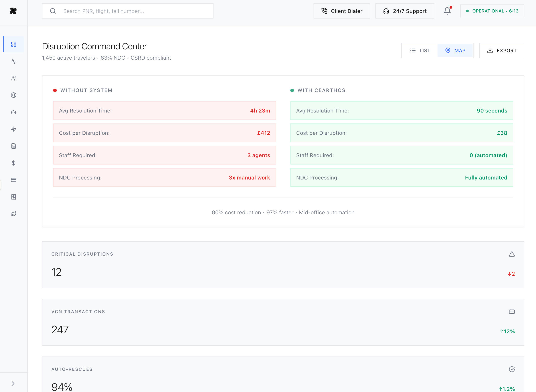Image resolution: width=536 pixels, height=392 pixels.
Task: Click the globe icon in sidebar
Action: pyautogui.click(x=14, y=95)
